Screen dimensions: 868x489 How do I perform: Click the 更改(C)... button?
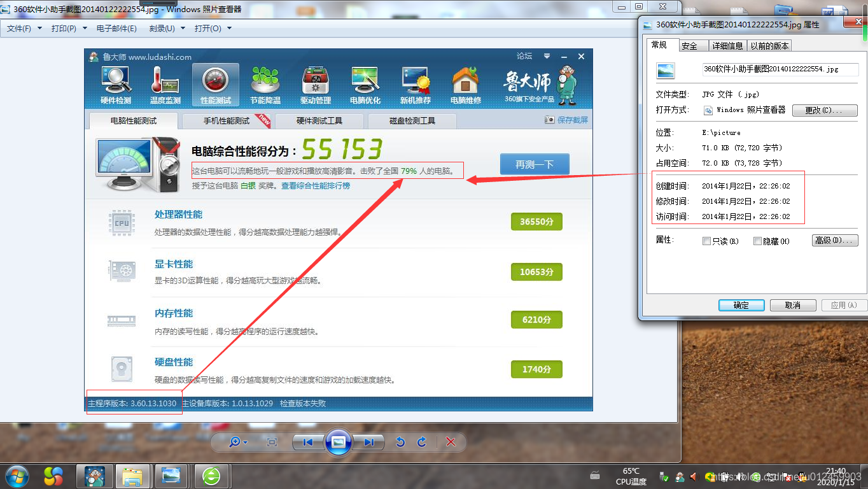pos(825,110)
